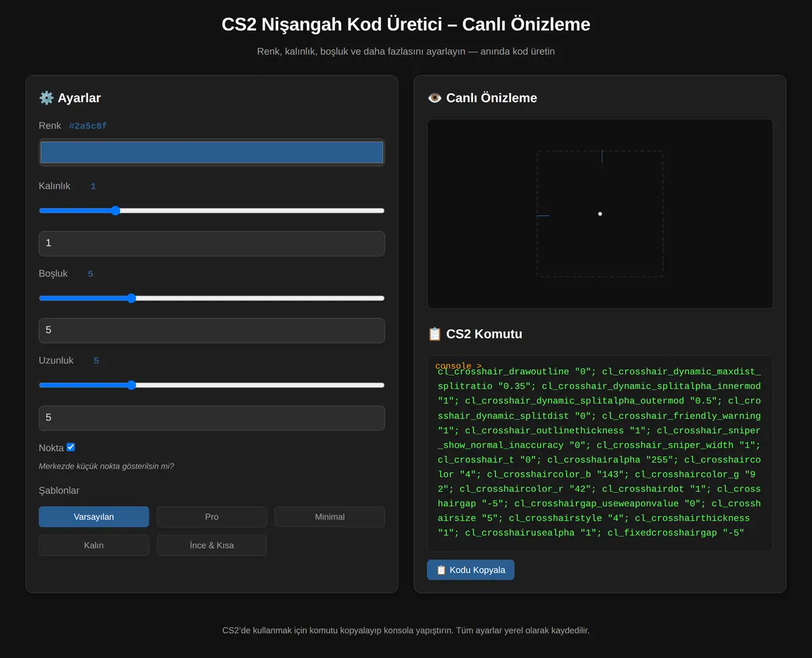Viewport: 812px width, 658px height.
Task: Click the Boşluk label
Action: pos(53,273)
